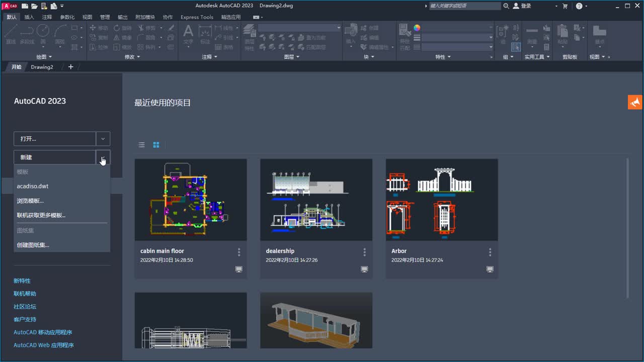Screen dimensions: 644x362
Task: Select the Trim (修剪) tool
Action: tap(146, 28)
